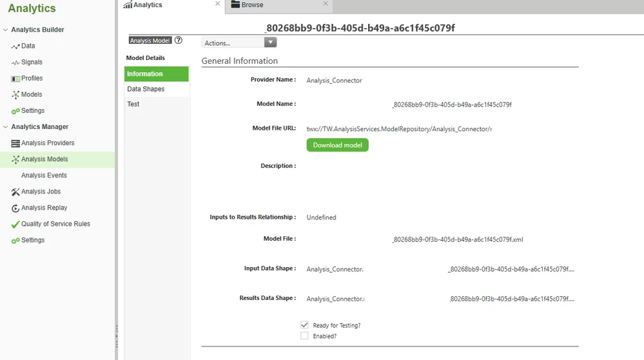Viewport: 644px width, 360px height.
Task: Toggle the Ready for Testing checkbox
Action: tap(304, 325)
